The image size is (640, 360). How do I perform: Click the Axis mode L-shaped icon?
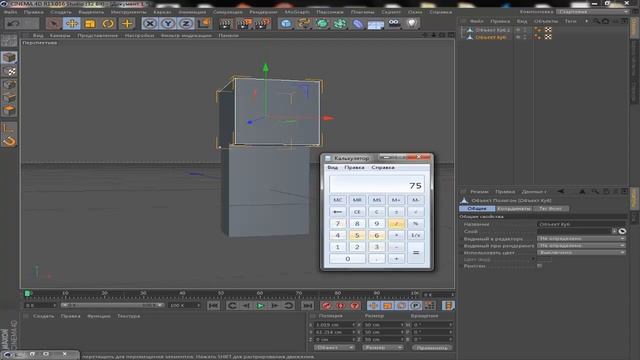coord(9,128)
